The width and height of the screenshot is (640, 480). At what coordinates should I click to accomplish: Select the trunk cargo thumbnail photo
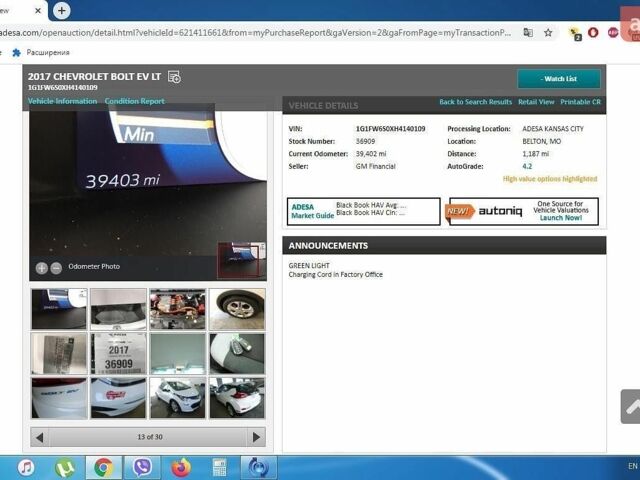pyautogui.click(x=118, y=309)
